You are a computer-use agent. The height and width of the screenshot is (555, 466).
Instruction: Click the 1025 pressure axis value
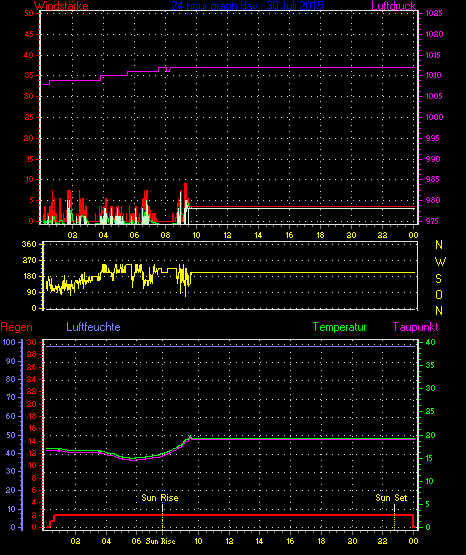tap(434, 13)
